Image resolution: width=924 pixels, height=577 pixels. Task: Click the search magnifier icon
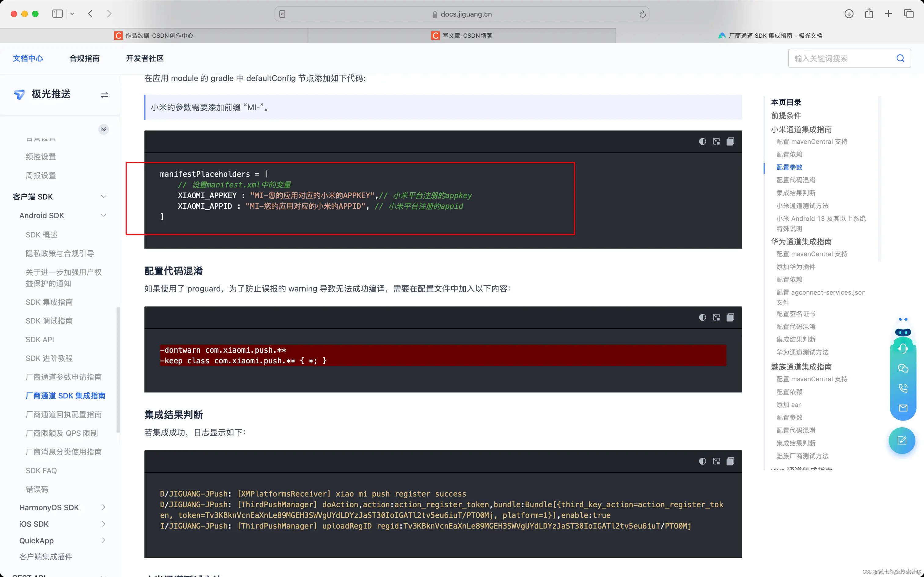pos(900,58)
